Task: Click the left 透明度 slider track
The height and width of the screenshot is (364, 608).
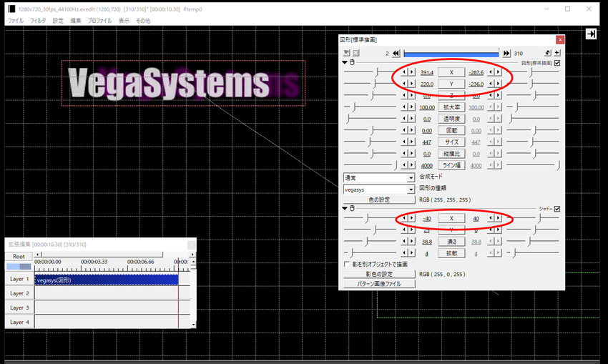Action: 371,118
